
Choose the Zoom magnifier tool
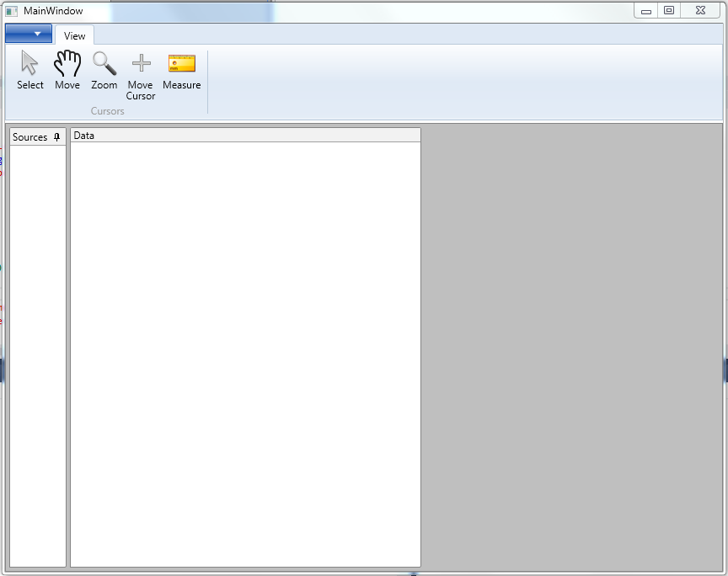tap(104, 71)
